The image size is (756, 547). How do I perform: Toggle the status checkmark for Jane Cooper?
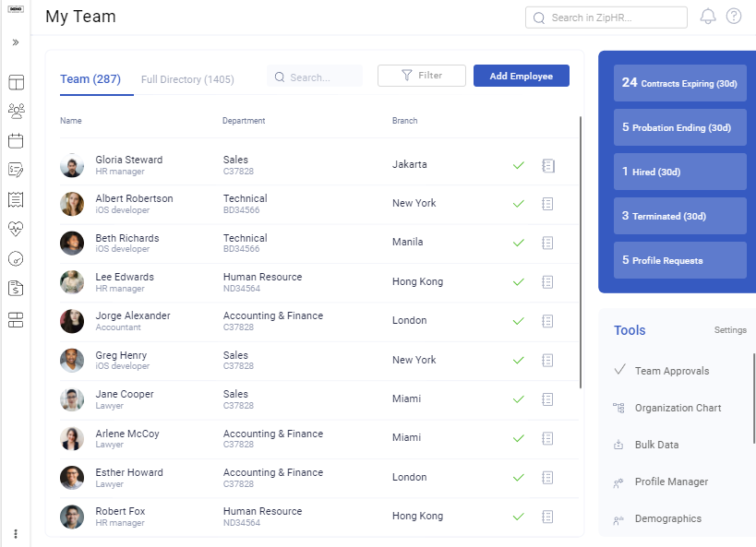click(518, 399)
